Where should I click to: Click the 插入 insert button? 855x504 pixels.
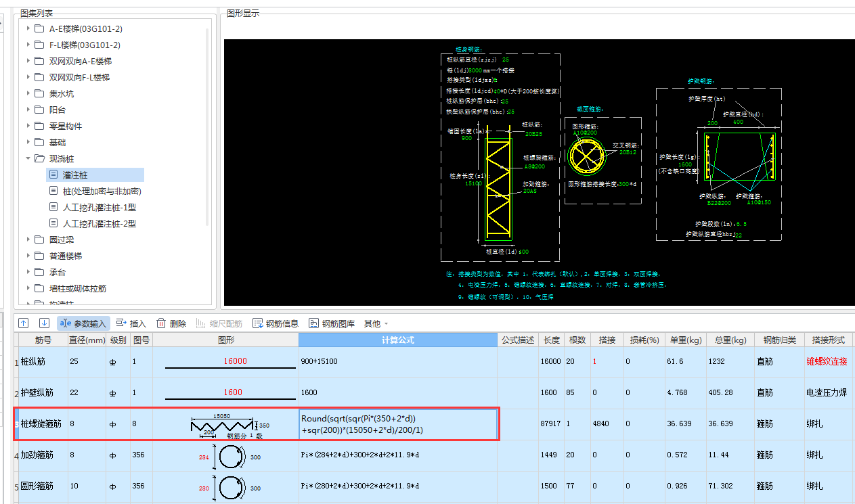click(x=131, y=323)
